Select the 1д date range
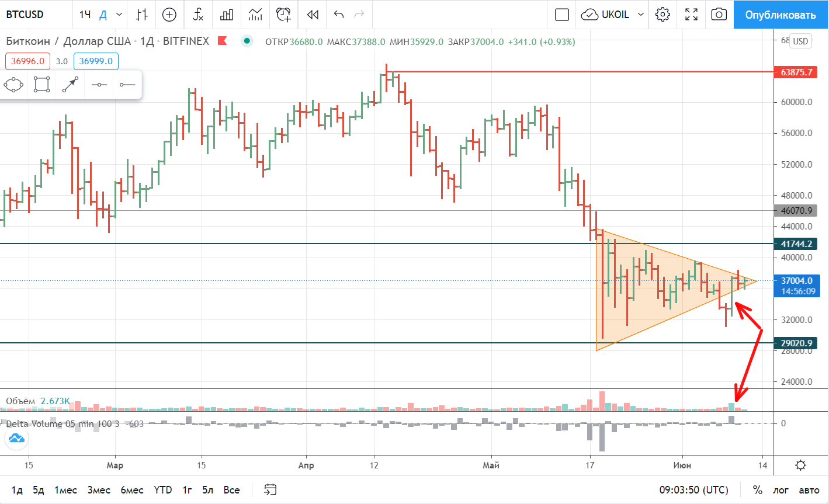The height and width of the screenshot is (504, 829). click(17, 490)
